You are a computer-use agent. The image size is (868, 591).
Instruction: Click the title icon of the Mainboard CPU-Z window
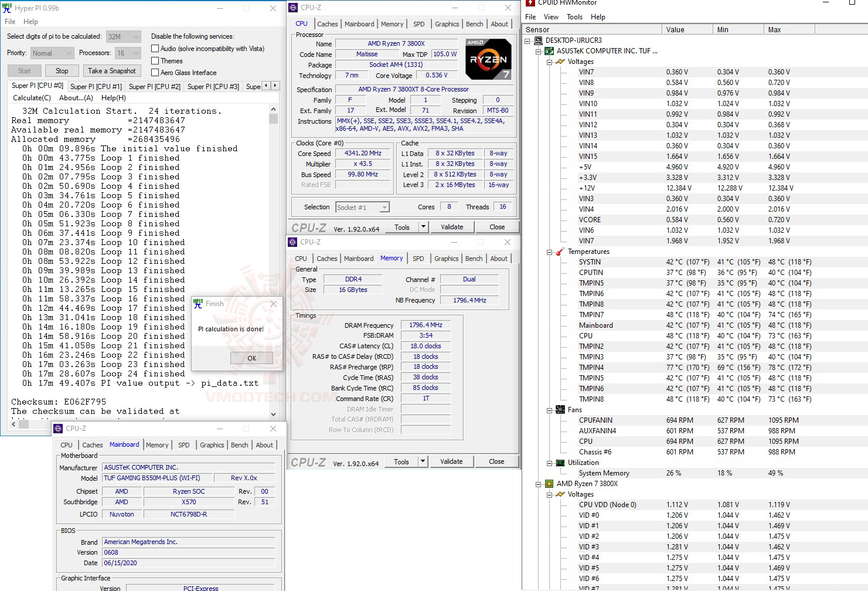click(58, 429)
